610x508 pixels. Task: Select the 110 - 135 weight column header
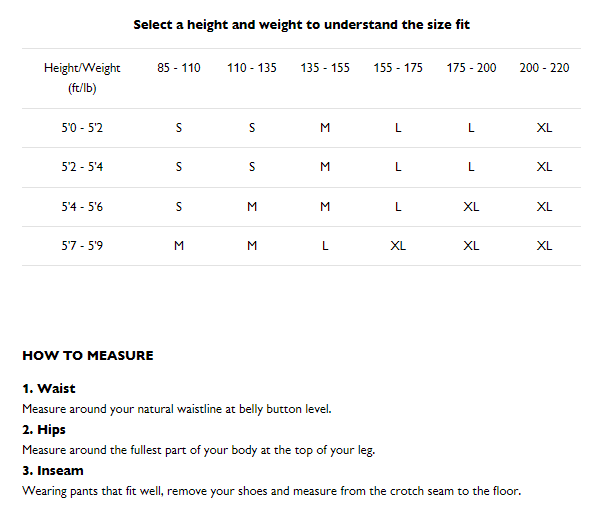click(252, 68)
